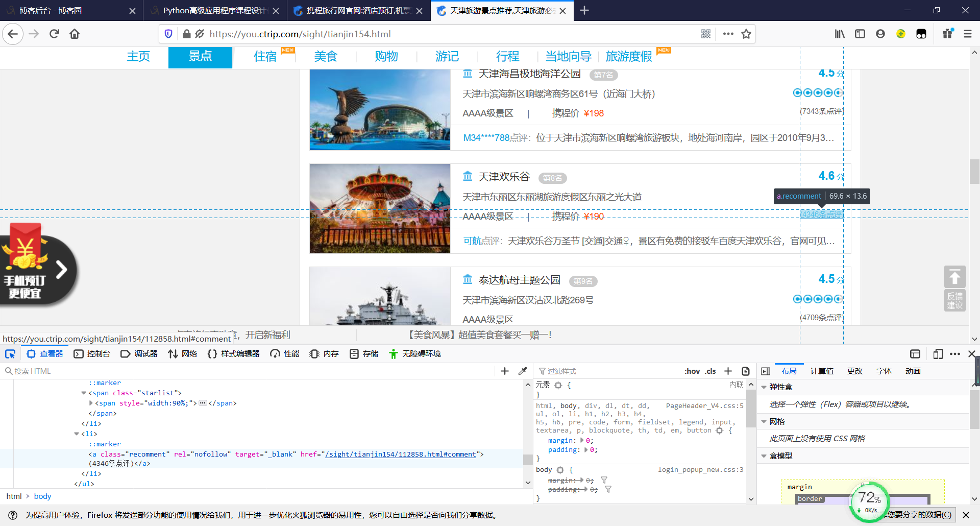Activate the element picker in devtools
Screen dimensions: 980x526
pyautogui.click(x=10, y=354)
